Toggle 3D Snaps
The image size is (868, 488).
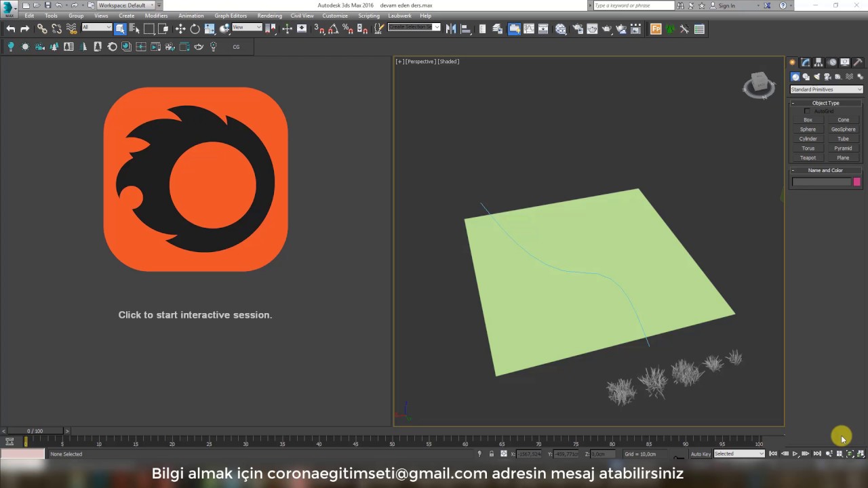[319, 29]
